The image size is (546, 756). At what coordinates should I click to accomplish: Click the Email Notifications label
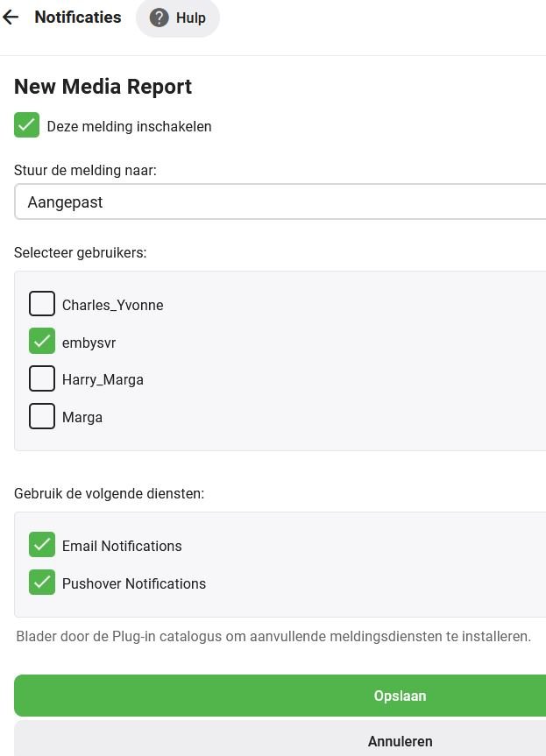tap(122, 546)
